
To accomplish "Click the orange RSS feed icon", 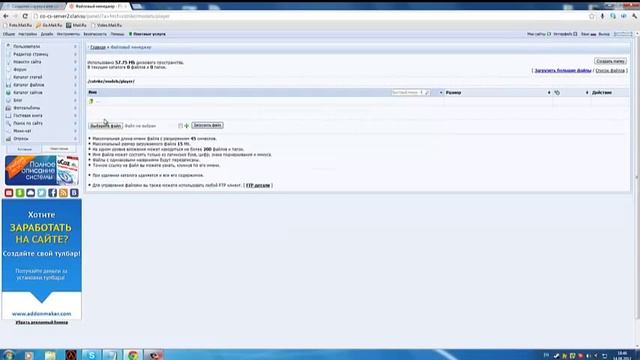I will pyautogui.click(x=63, y=193).
